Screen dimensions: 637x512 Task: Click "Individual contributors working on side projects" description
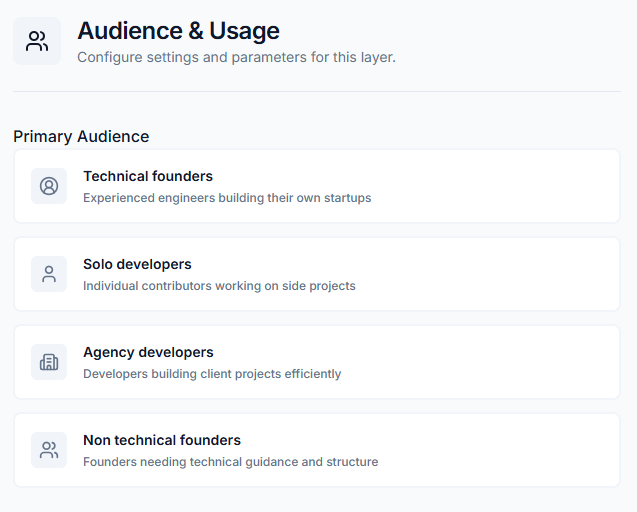[x=219, y=286]
